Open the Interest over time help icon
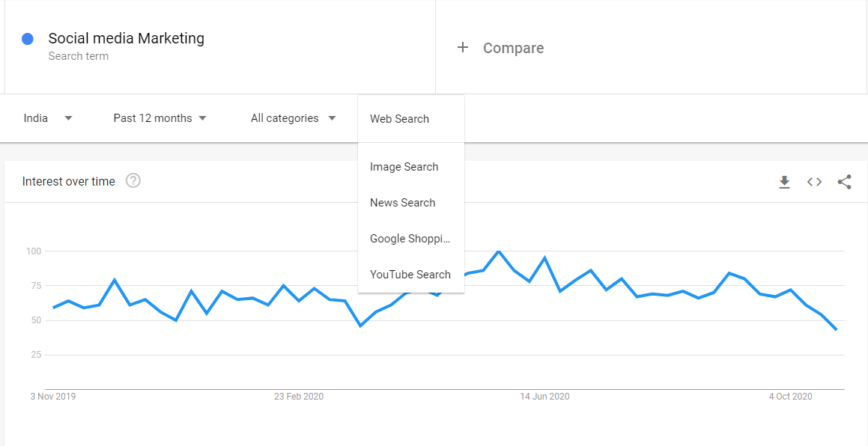The width and height of the screenshot is (868, 446). click(133, 181)
